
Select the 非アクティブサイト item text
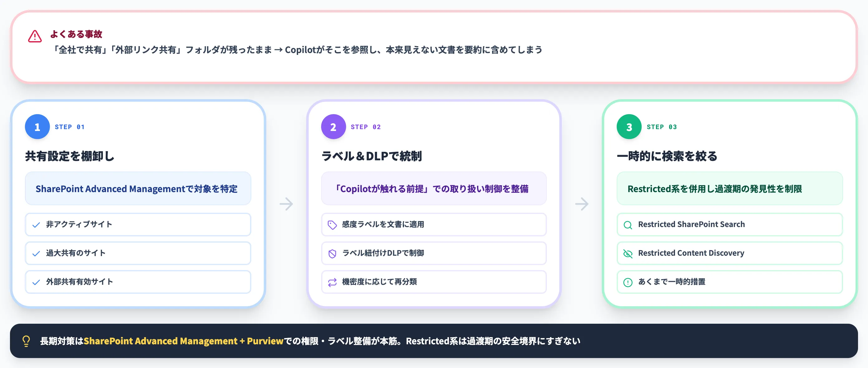pyautogui.click(x=79, y=224)
